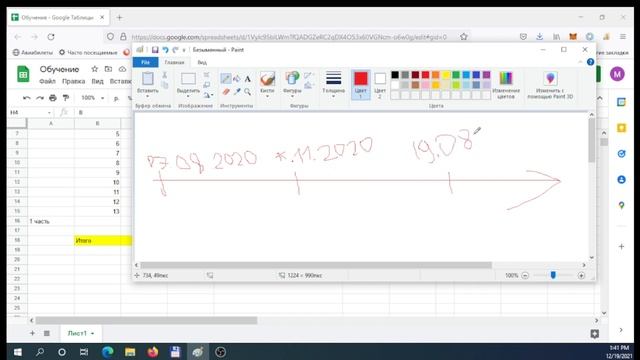Select the Fill with color bucket tool
The width and height of the screenshot is (640, 360).
click(237, 79)
